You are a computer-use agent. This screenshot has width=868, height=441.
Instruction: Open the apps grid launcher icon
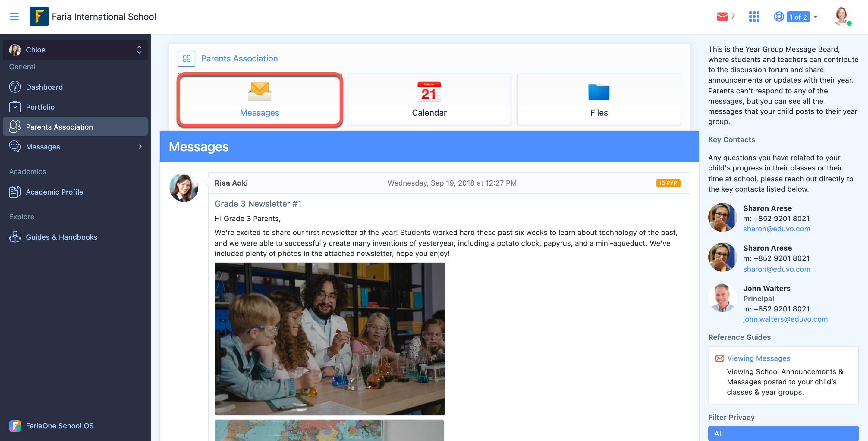click(x=754, y=17)
